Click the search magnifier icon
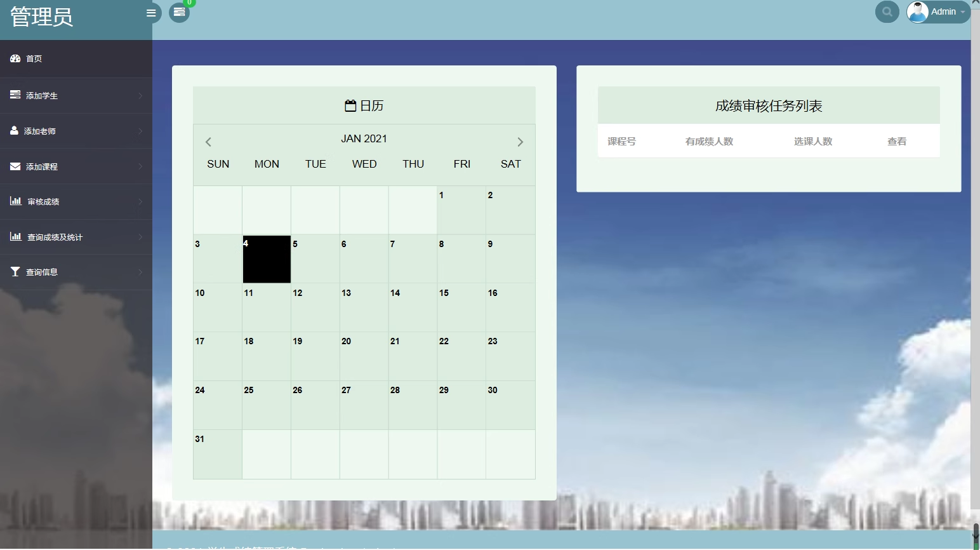Image resolution: width=980 pixels, height=550 pixels. click(887, 11)
